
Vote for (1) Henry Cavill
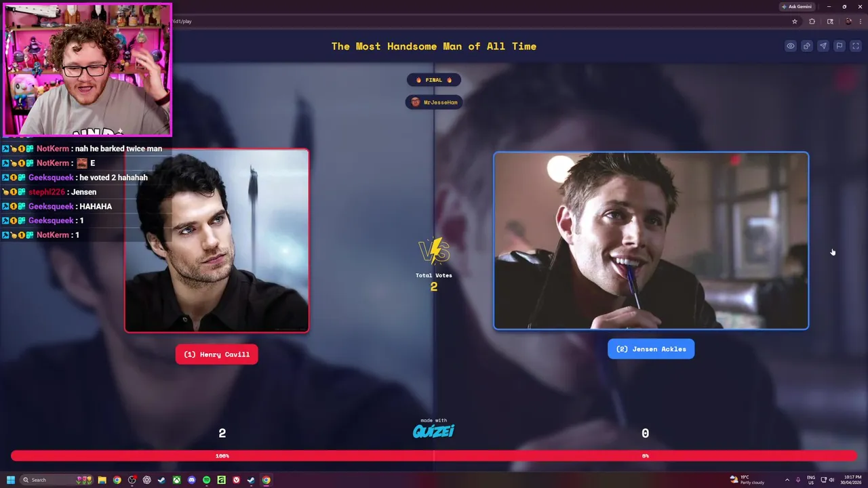click(x=217, y=354)
